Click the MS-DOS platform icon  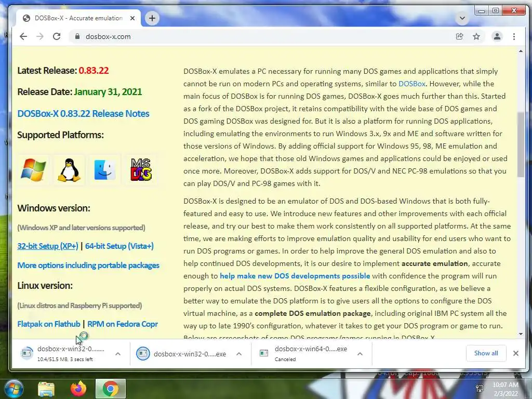pos(141,170)
